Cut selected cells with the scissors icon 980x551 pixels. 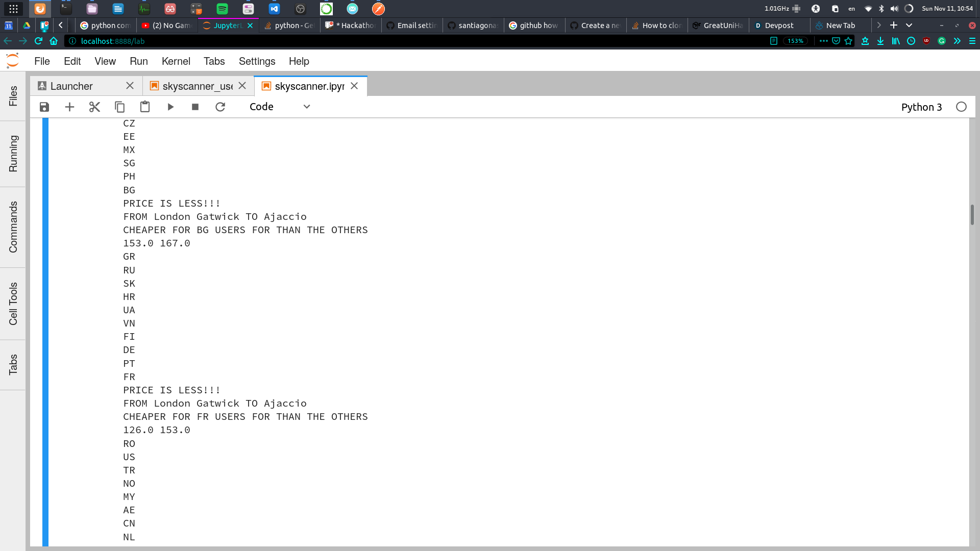[x=94, y=107]
